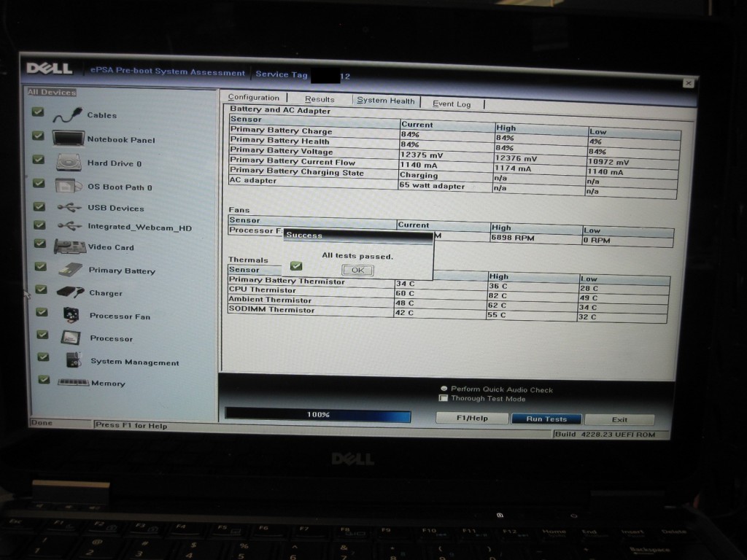Screen dimensions: 747x560
Task: Toggle the Charger checkbox
Action: click(41, 289)
